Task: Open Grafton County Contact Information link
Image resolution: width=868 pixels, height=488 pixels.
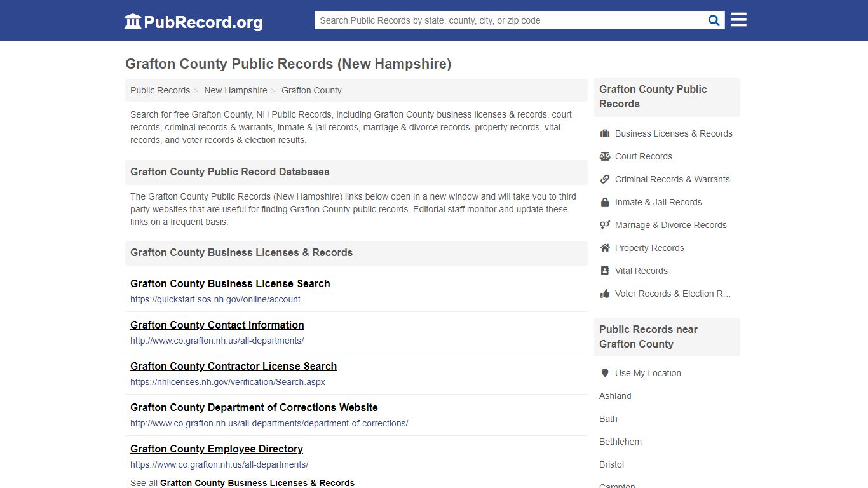Action: click(x=217, y=325)
